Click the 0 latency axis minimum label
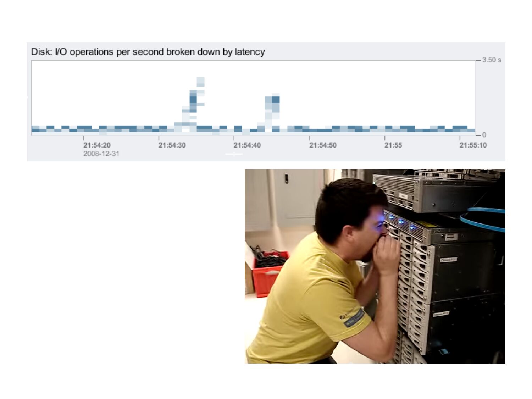532x399 pixels. point(484,135)
